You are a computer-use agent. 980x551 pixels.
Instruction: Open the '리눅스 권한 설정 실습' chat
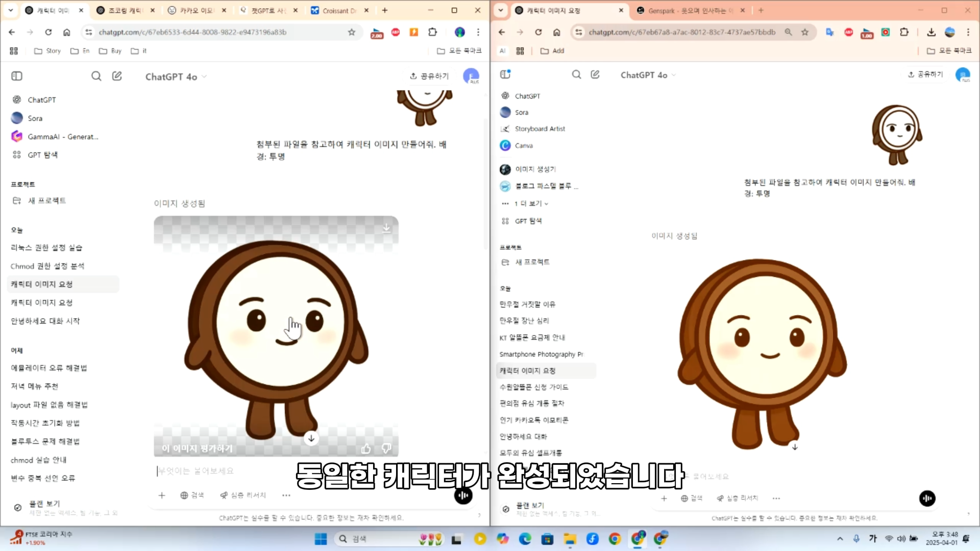pos(46,247)
